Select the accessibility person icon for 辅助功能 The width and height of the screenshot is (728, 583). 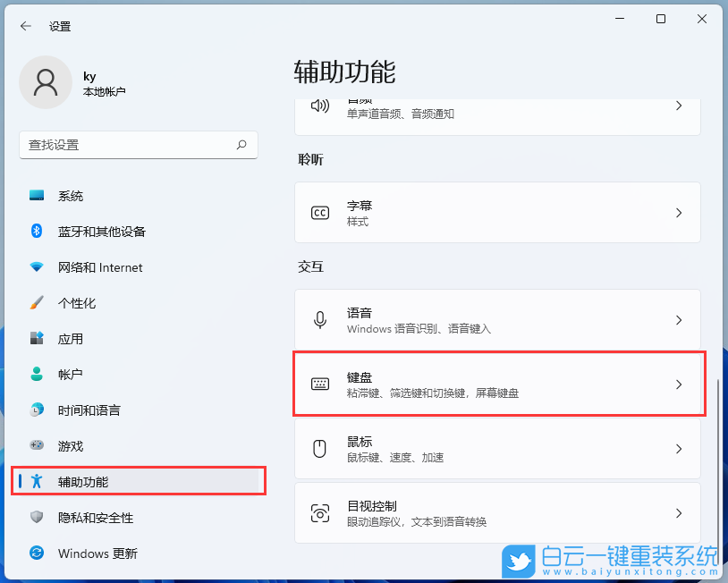36,482
